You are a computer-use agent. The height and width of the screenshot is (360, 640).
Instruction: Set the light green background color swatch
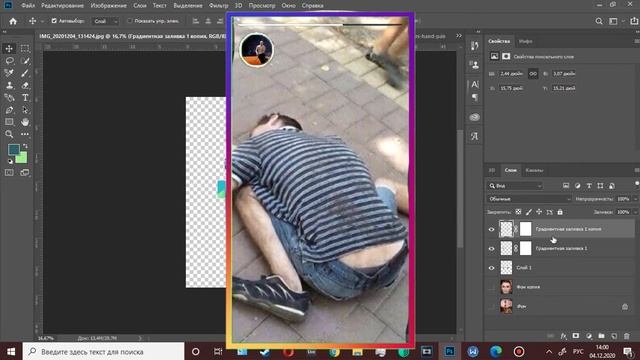[x=22, y=158]
